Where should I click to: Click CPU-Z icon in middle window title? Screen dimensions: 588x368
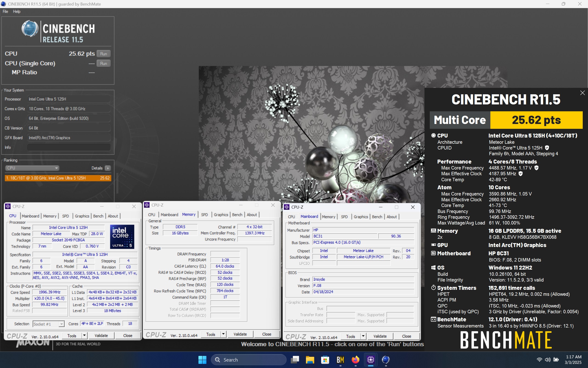(x=147, y=205)
